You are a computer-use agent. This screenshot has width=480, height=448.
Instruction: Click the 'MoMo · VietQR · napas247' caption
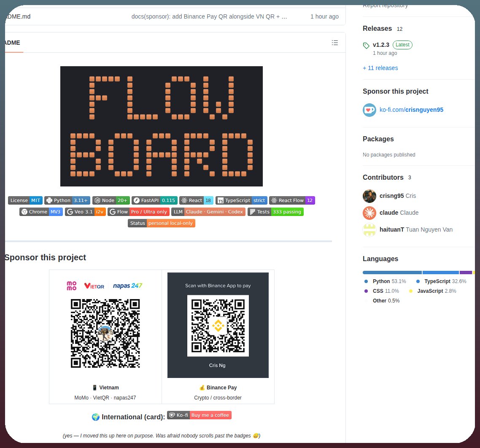point(105,397)
